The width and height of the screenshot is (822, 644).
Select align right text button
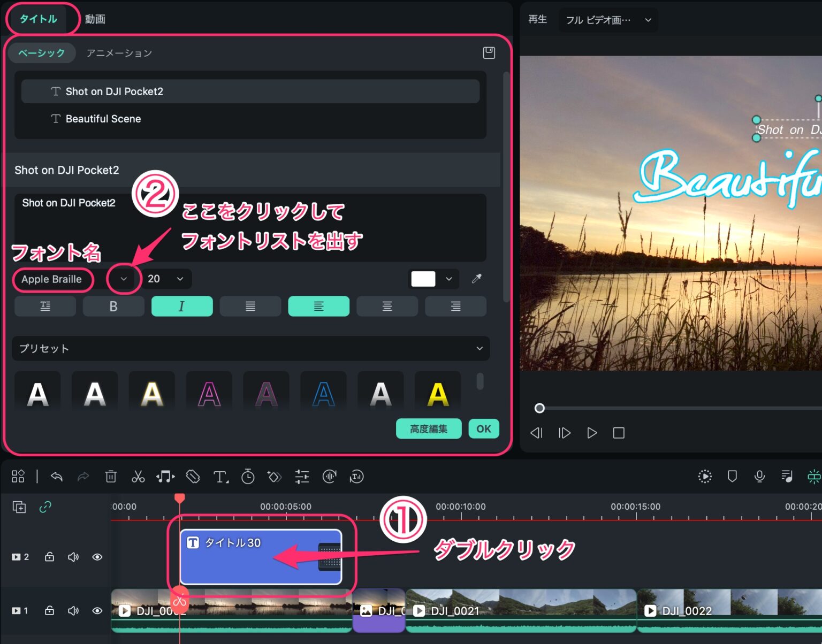(x=455, y=306)
